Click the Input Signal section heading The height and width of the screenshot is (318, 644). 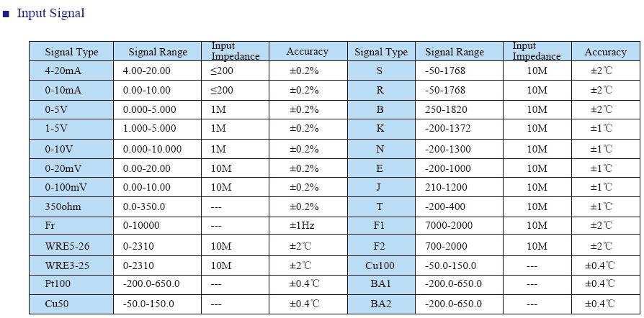pos(50,13)
